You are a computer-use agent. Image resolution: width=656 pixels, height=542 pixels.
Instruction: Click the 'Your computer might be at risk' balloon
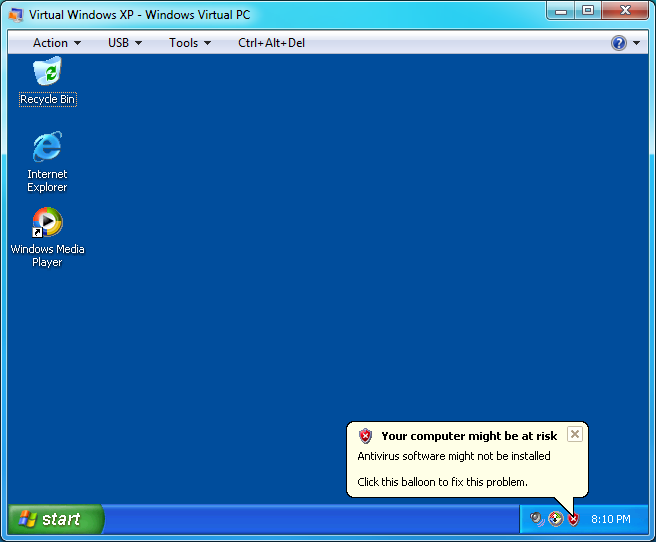(467, 459)
